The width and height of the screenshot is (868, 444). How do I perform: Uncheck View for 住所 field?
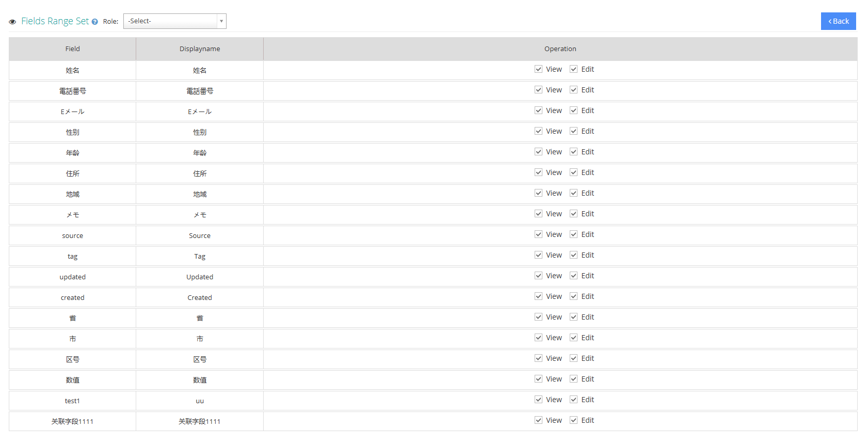tap(538, 172)
